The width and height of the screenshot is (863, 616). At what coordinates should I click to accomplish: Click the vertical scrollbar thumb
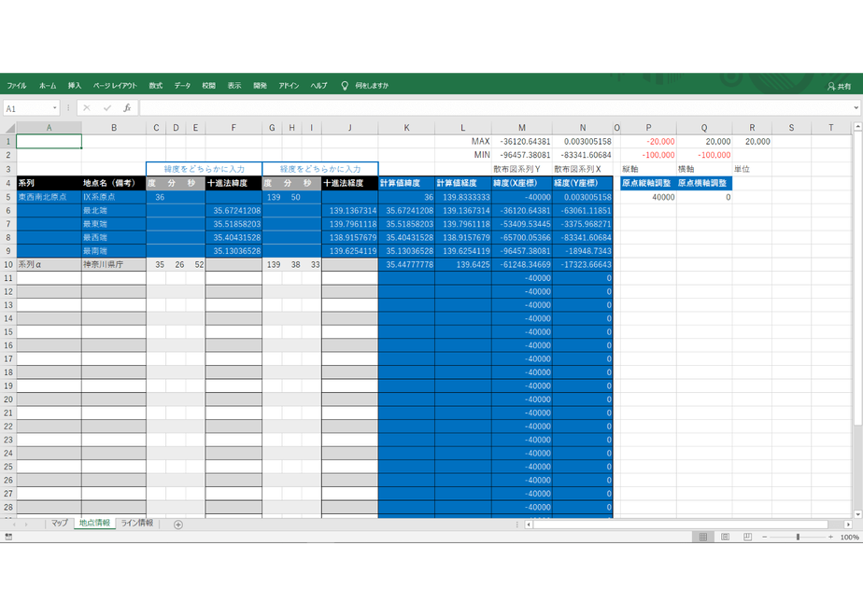(x=857, y=278)
